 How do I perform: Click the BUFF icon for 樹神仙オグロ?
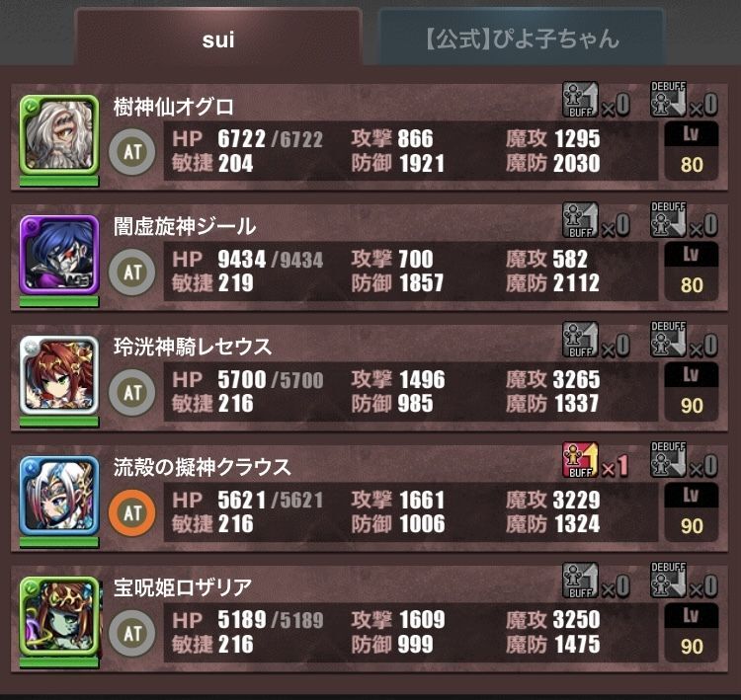click(580, 100)
